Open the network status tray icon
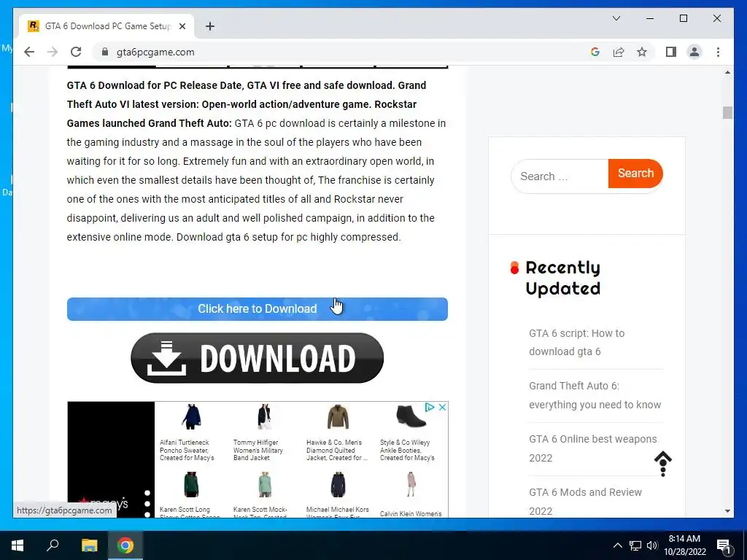The width and height of the screenshot is (747, 560). tap(635, 545)
